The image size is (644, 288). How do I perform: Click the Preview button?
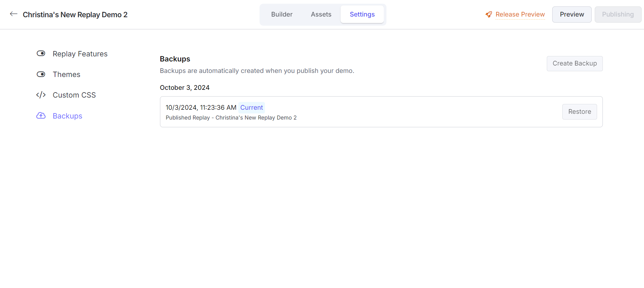click(x=572, y=15)
